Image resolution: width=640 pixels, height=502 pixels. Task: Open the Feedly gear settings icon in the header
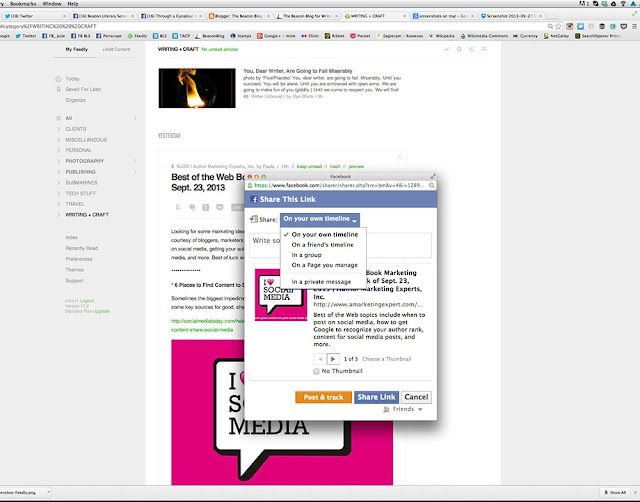tap(459, 49)
